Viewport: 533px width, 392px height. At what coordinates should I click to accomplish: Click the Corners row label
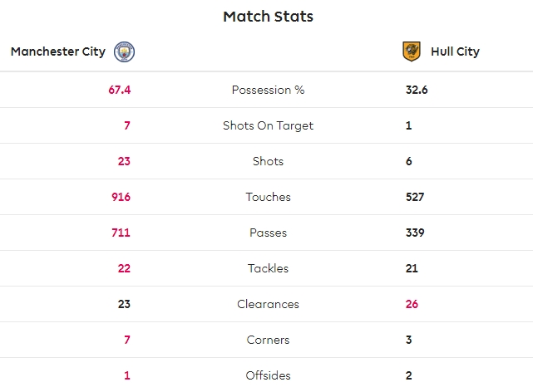pos(268,340)
